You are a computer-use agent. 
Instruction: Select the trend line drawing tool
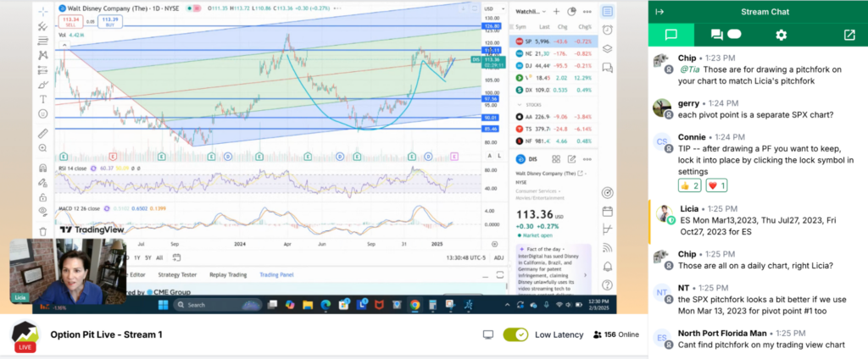[x=42, y=26]
